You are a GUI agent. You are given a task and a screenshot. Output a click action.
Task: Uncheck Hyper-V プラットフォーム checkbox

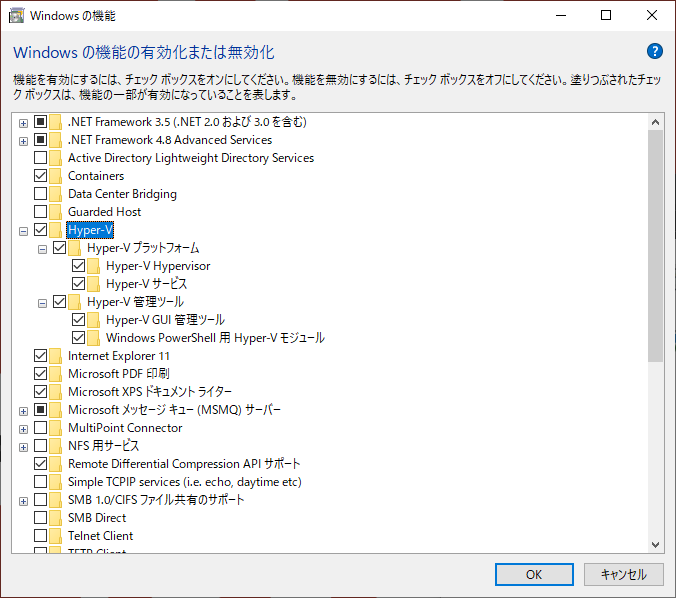pos(59,247)
